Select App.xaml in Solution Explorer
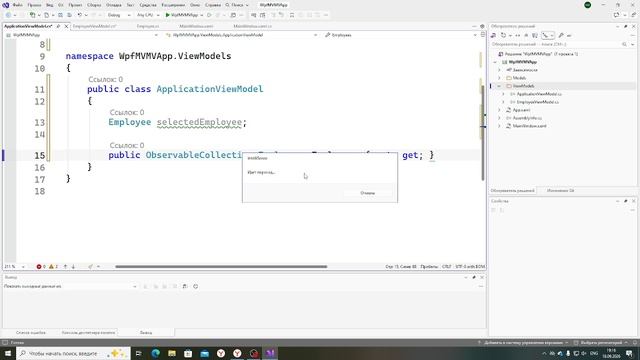Image resolution: width=640 pixels, height=360 pixels. click(x=521, y=110)
